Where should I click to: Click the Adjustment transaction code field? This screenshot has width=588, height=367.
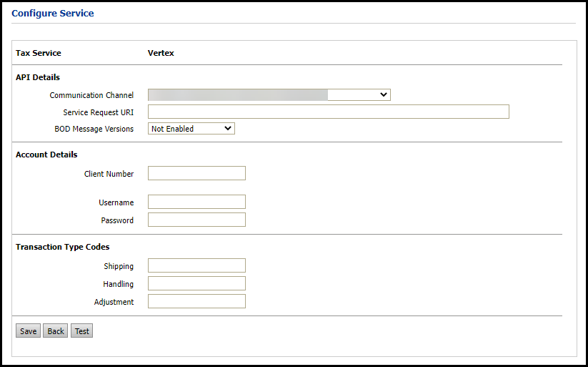coord(196,301)
